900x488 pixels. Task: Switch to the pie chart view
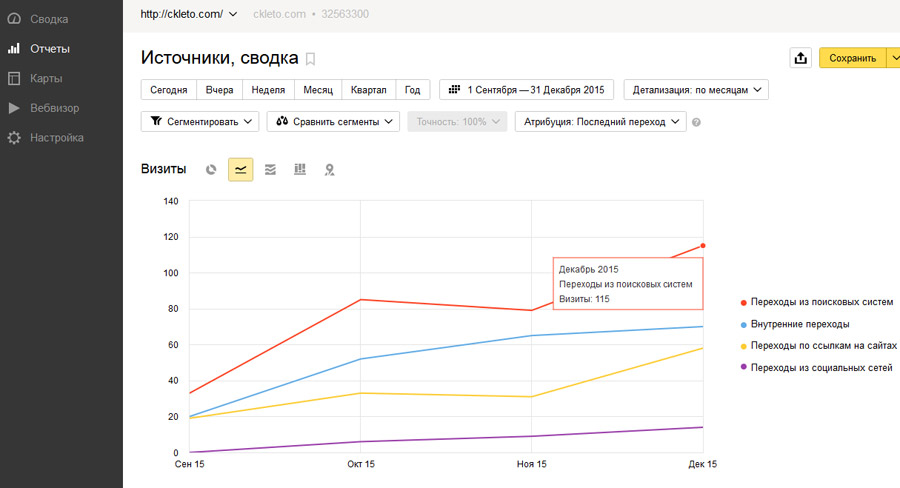(211, 170)
